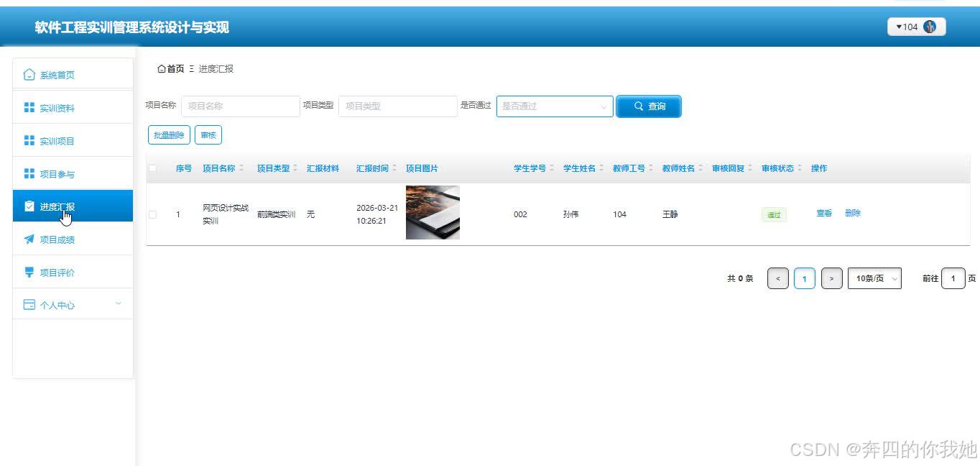980x466 pixels.
Task: Tick the select-all checkbox in table header
Action: point(152,168)
